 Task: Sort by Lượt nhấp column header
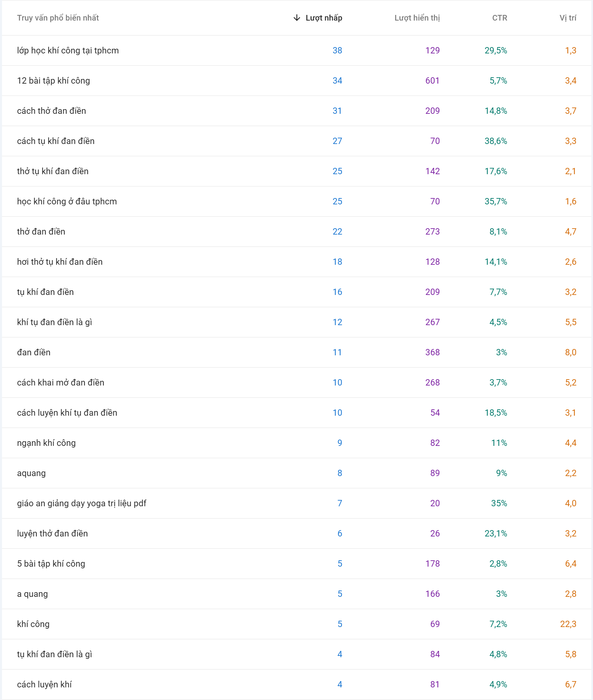(x=324, y=18)
